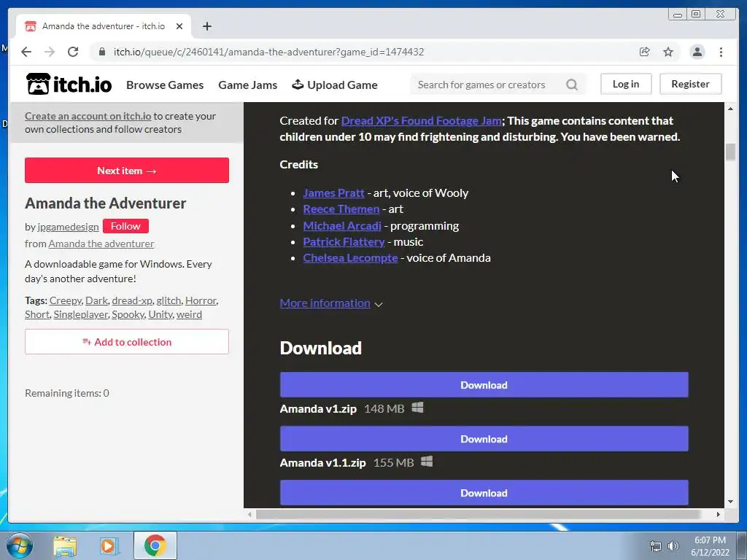Click the Remaining items: 0 text

pyautogui.click(x=67, y=393)
